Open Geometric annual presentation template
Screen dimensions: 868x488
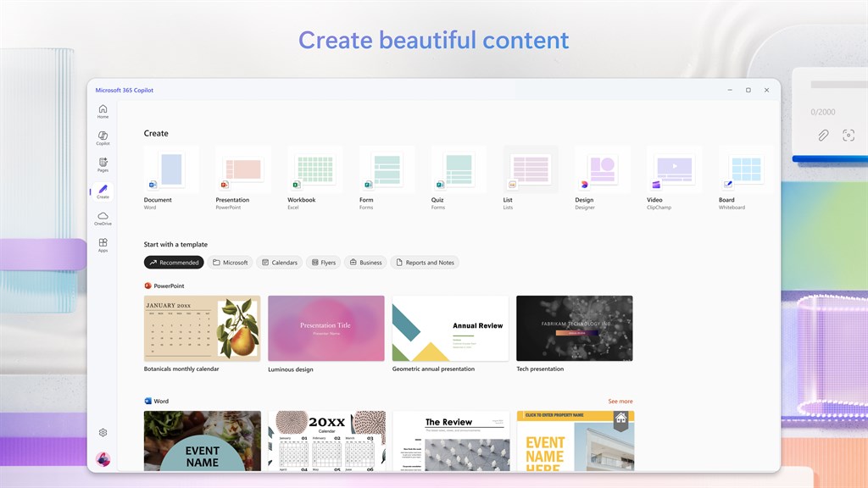tap(450, 328)
